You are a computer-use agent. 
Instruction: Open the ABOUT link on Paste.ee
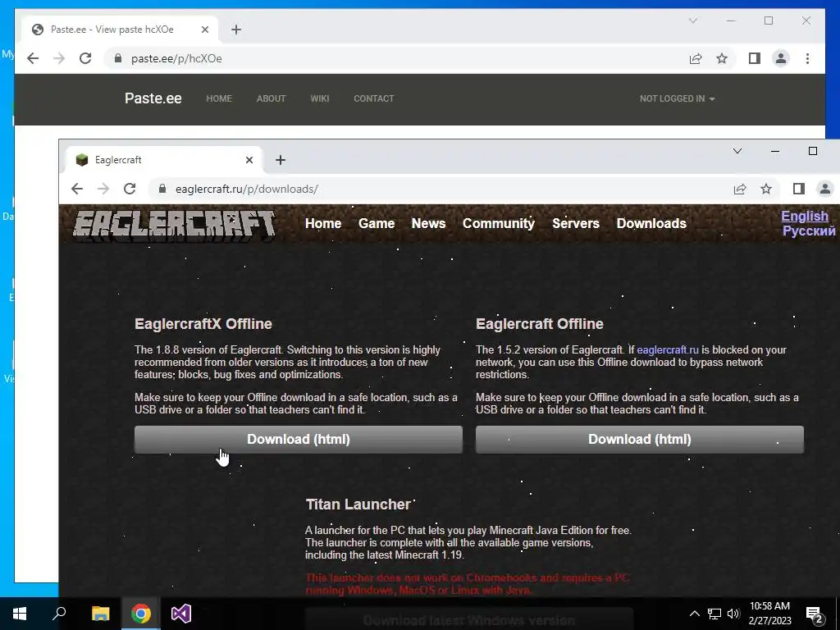[x=271, y=98]
